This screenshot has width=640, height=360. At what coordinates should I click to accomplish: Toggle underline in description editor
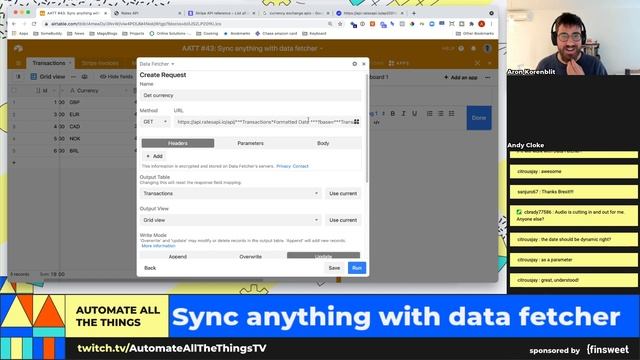point(415,113)
